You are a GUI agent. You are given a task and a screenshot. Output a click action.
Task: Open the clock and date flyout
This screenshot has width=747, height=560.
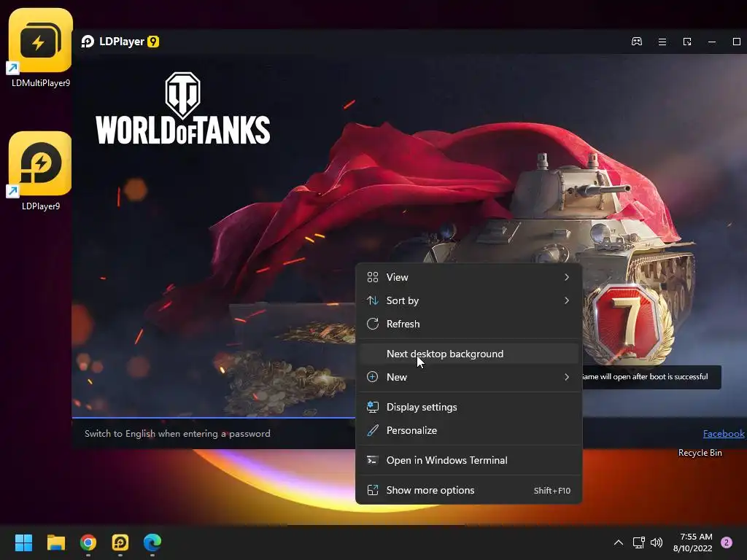[x=693, y=542]
